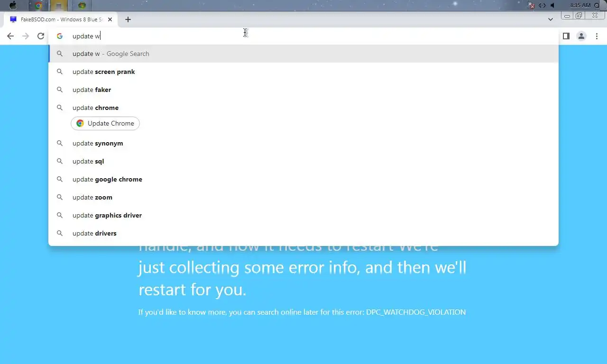This screenshot has height=364, width=607.
Task: Click the 'restart for you.' text on the page
Action: tap(193, 290)
